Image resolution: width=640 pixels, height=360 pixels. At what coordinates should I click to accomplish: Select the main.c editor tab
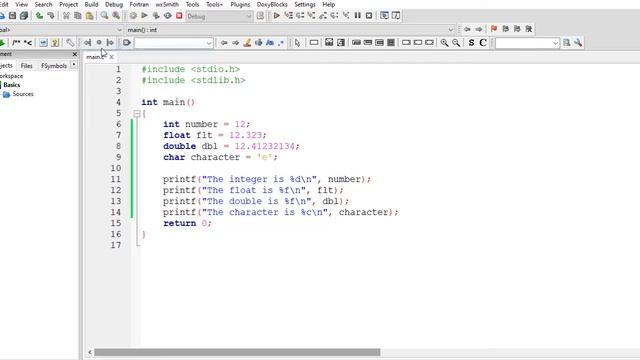pos(96,57)
